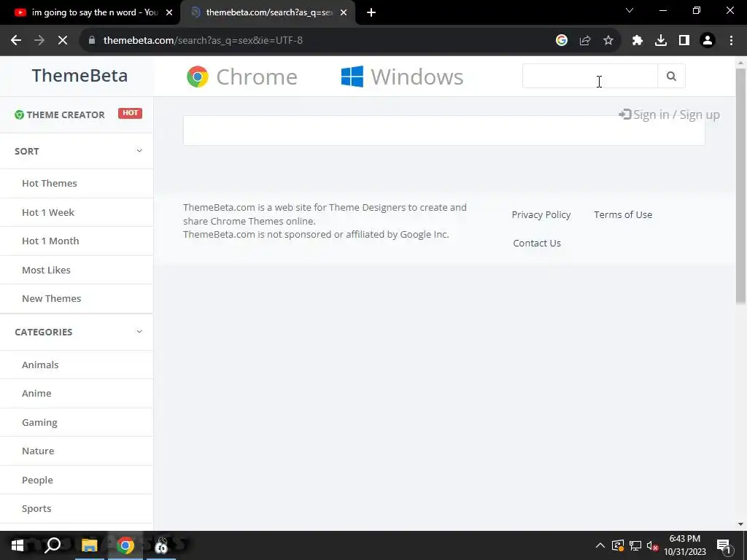Image resolution: width=747 pixels, height=560 pixels.
Task: Open the Nature category
Action: pyautogui.click(x=38, y=451)
